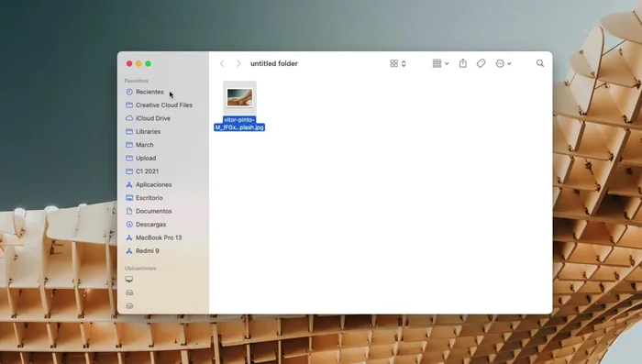The image size is (642, 364).
Task: Click the folder icon beside Libraries
Action: pos(129,131)
